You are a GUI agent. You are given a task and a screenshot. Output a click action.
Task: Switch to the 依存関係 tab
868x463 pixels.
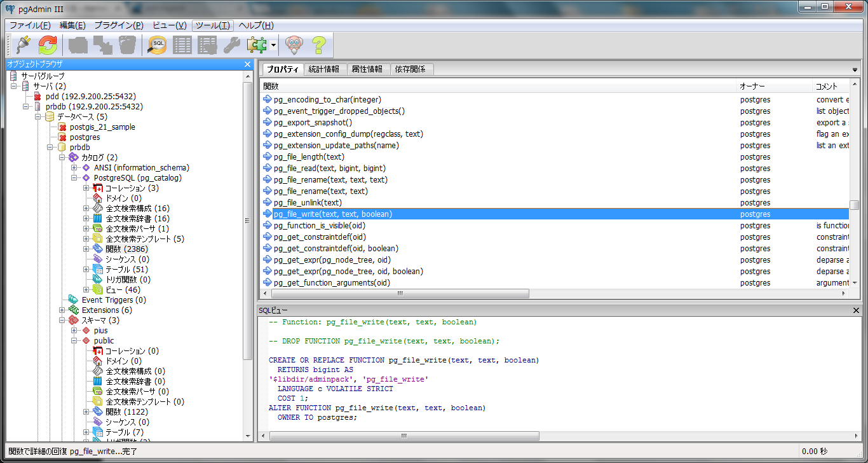(410, 69)
